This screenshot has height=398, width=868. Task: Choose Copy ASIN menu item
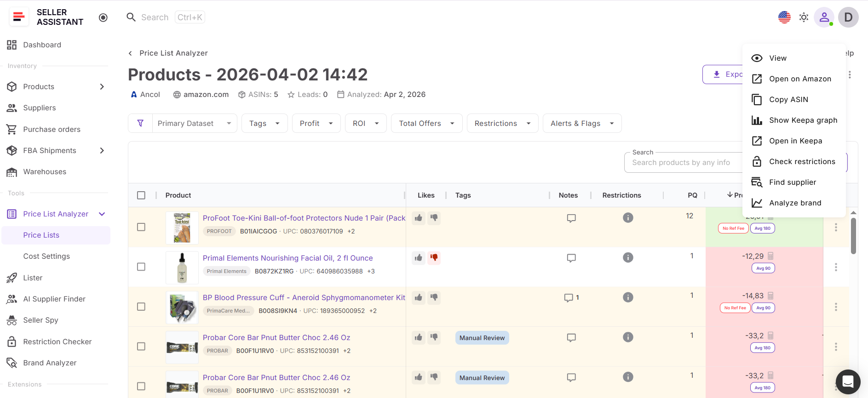794,99
